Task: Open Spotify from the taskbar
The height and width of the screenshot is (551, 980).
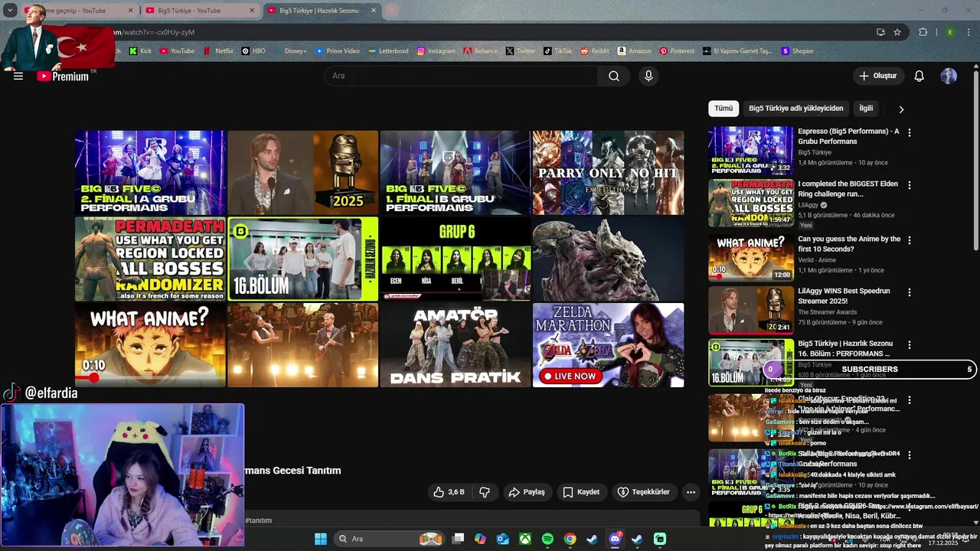Action: pyautogui.click(x=547, y=539)
